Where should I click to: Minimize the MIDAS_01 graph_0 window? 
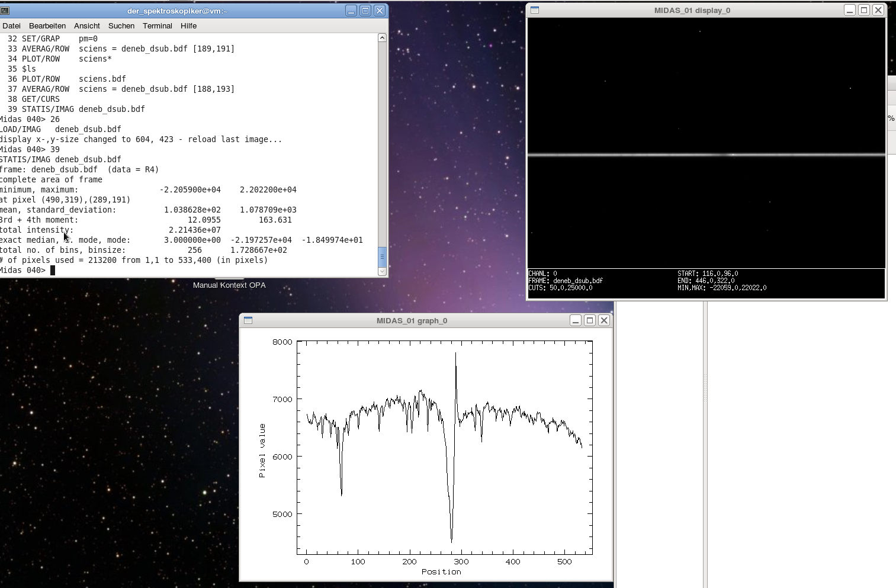coord(576,320)
